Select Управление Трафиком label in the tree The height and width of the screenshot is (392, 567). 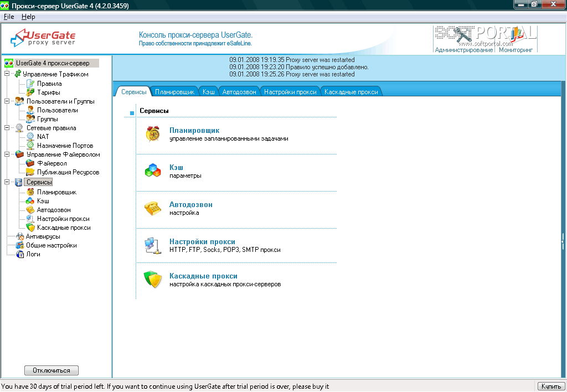tap(55, 74)
